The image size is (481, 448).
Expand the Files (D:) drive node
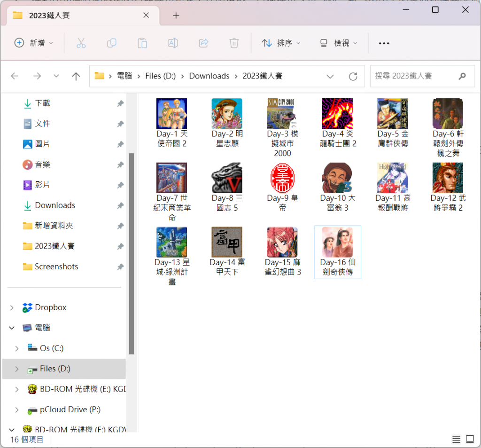point(17,369)
